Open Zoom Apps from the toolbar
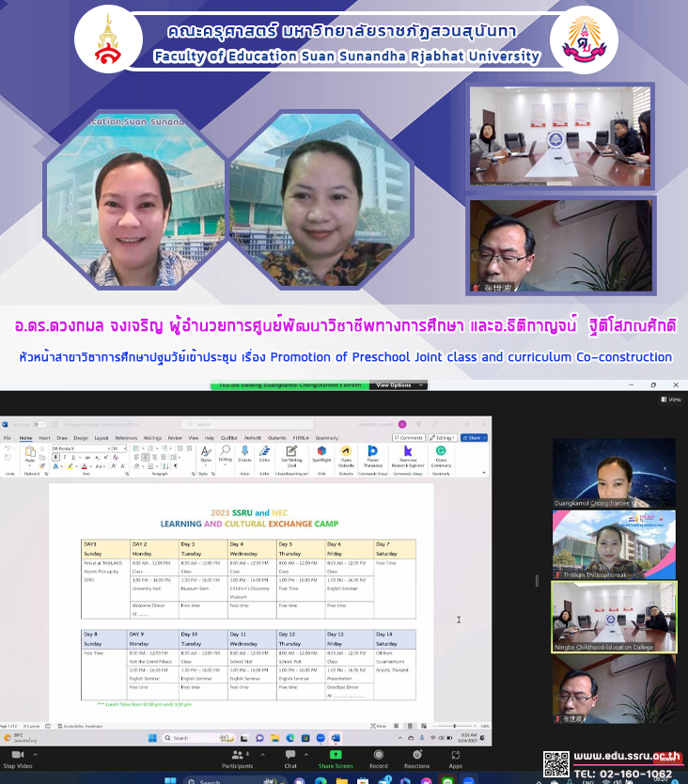The width and height of the screenshot is (688, 784). 455,755
